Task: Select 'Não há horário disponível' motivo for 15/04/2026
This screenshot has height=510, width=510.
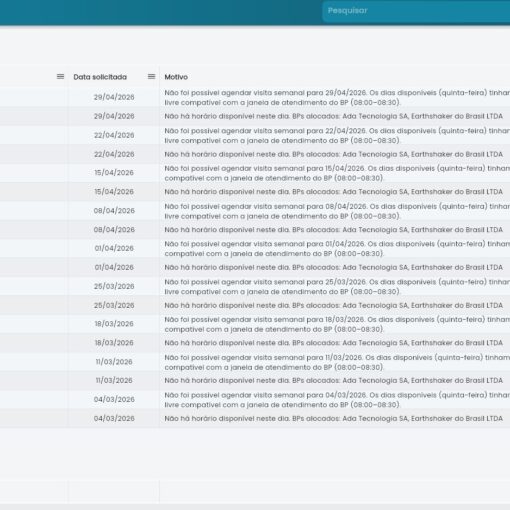Action: pyautogui.click(x=333, y=192)
